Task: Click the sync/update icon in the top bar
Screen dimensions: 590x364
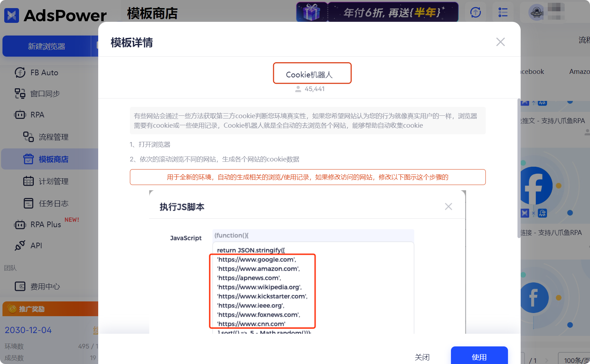Action: click(x=476, y=12)
